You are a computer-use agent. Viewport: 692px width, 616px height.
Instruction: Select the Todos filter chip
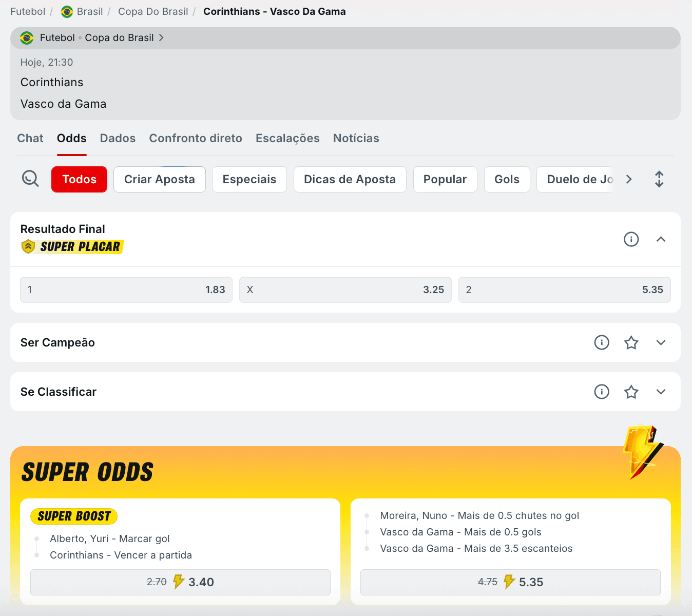(x=80, y=179)
